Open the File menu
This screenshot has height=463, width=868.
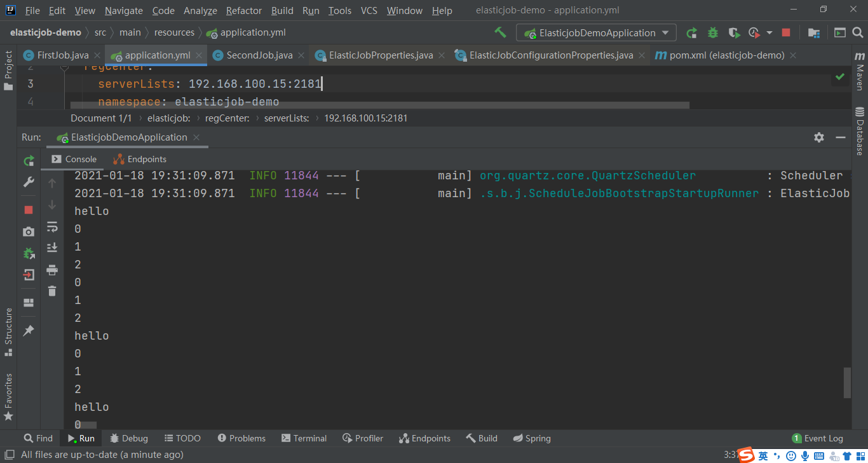(x=32, y=10)
